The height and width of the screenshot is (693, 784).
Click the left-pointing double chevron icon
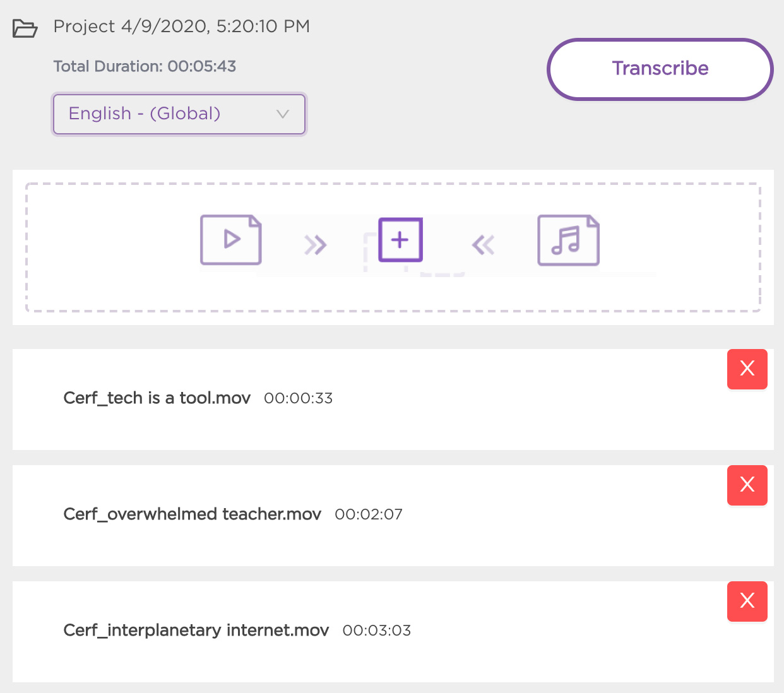[484, 244]
